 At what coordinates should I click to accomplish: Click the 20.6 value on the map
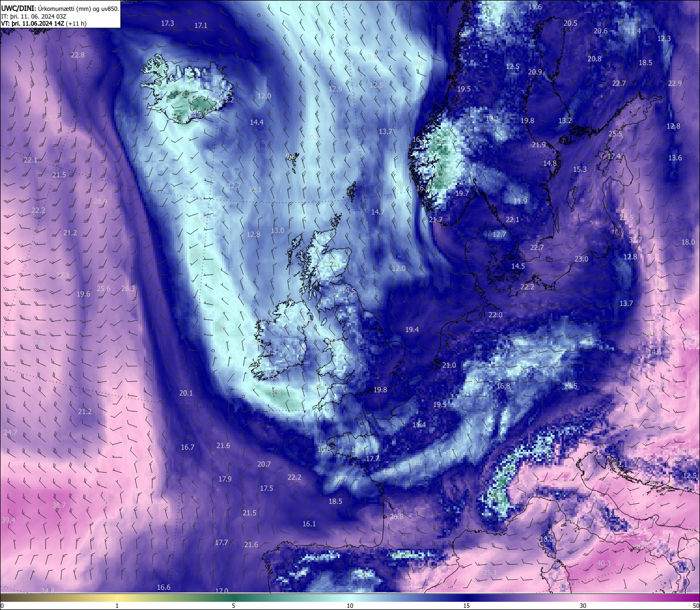pyautogui.click(x=600, y=31)
